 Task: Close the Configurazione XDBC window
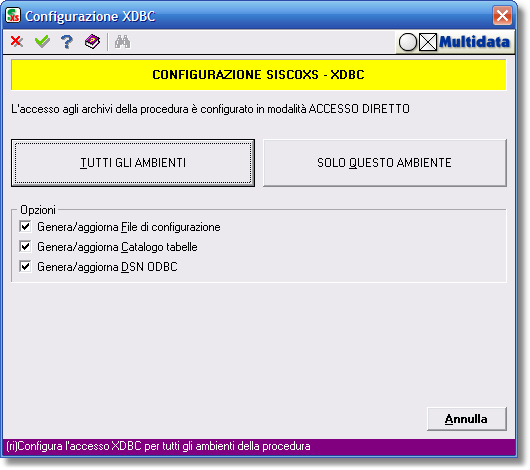pos(502,16)
